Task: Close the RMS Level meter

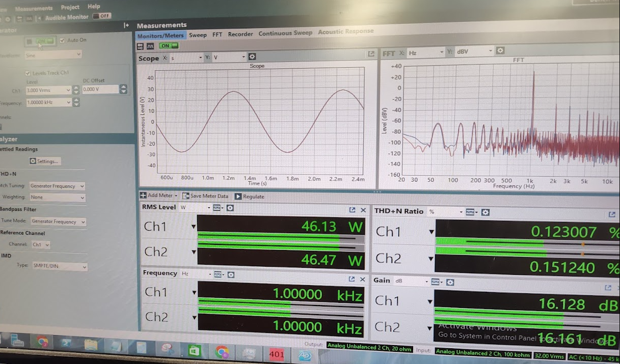Action: pyautogui.click(x=363, y=210)
